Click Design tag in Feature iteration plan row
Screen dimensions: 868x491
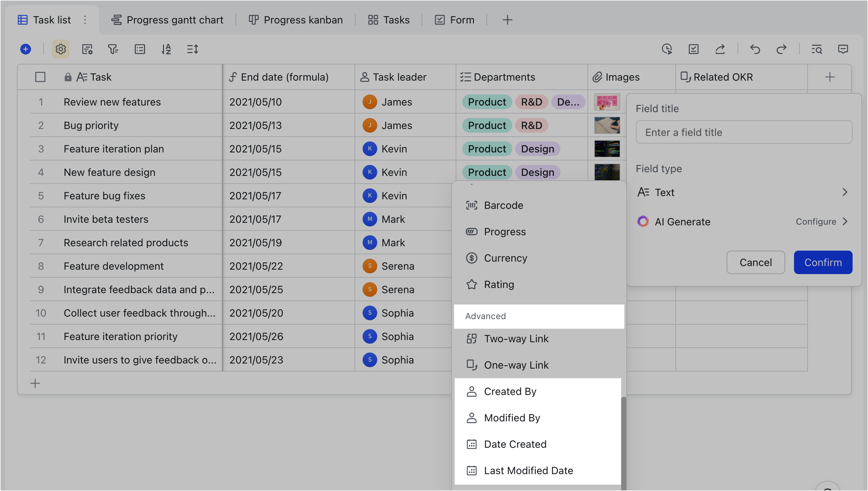[537, 149]
